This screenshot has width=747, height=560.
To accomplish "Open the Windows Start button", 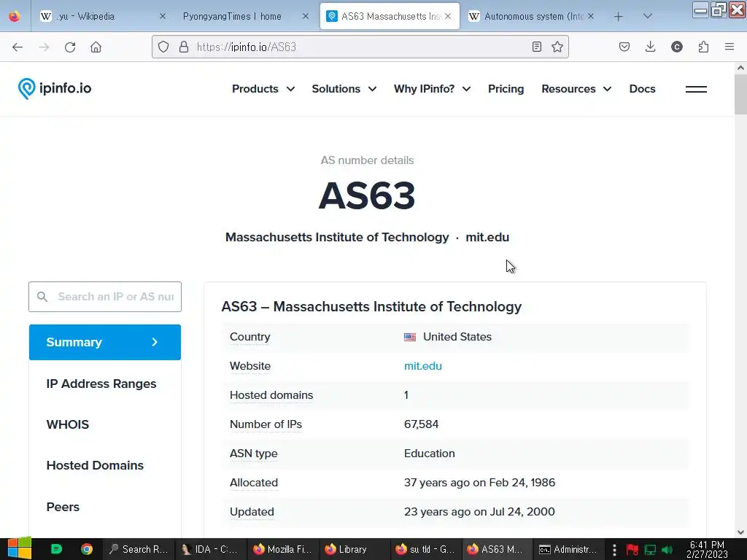I will (20, 549).
